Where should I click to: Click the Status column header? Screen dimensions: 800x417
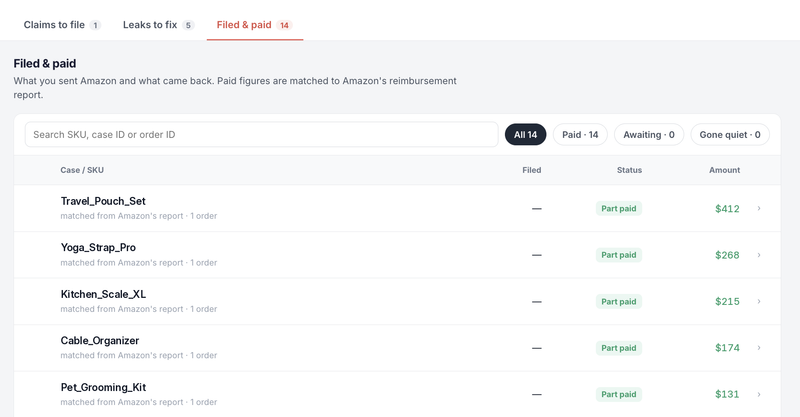pos(629,170)
